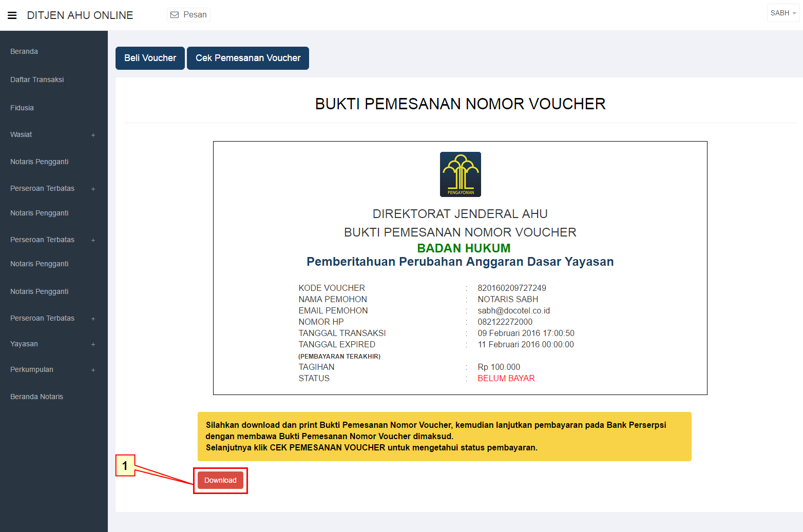The width and height of the screenshot is (803, 532).
Task: Select voucher code 820160209727249
Action: [x=512, y=288]
